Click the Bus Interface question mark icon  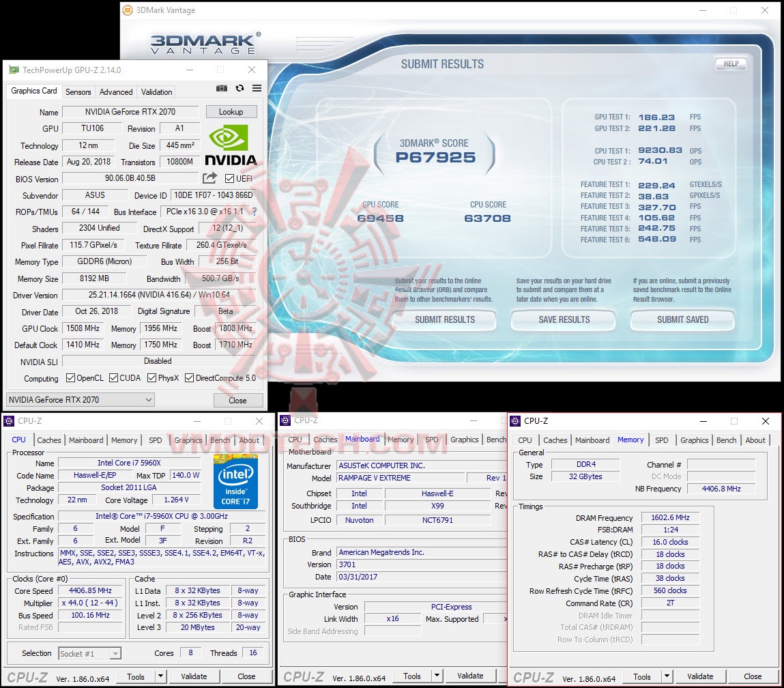255,212
